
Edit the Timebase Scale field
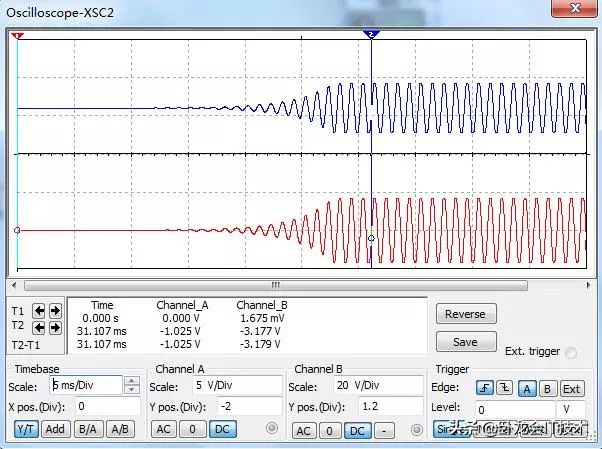point(86,385)
